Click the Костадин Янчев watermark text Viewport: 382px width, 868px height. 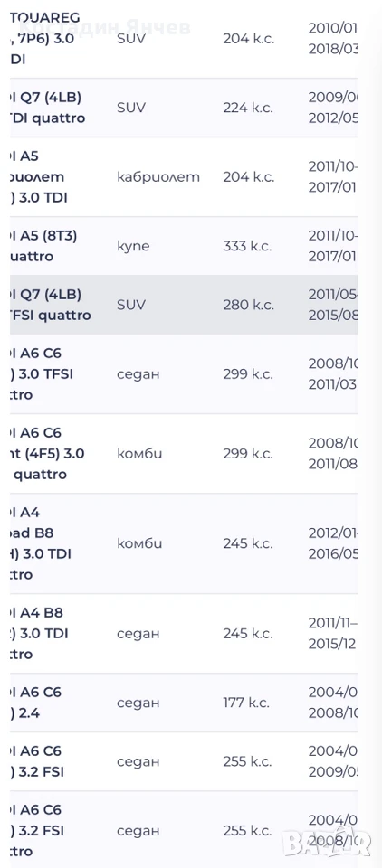coord(105,26)
